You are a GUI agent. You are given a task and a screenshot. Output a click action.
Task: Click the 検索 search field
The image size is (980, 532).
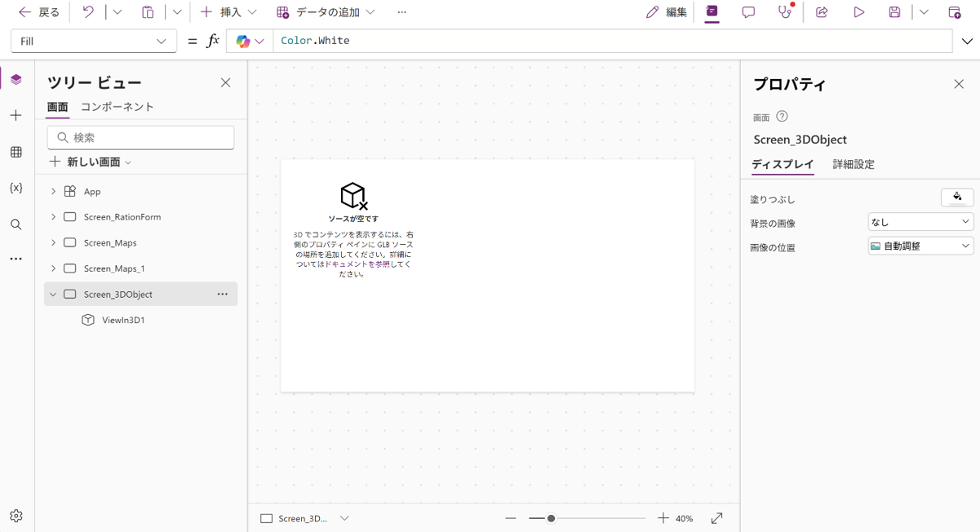(140, 138)
